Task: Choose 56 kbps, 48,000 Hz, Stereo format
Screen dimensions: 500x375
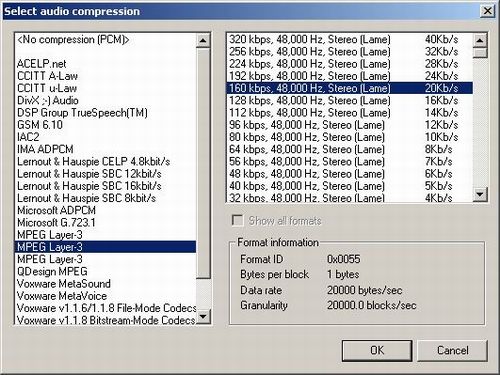Action: 350,162
